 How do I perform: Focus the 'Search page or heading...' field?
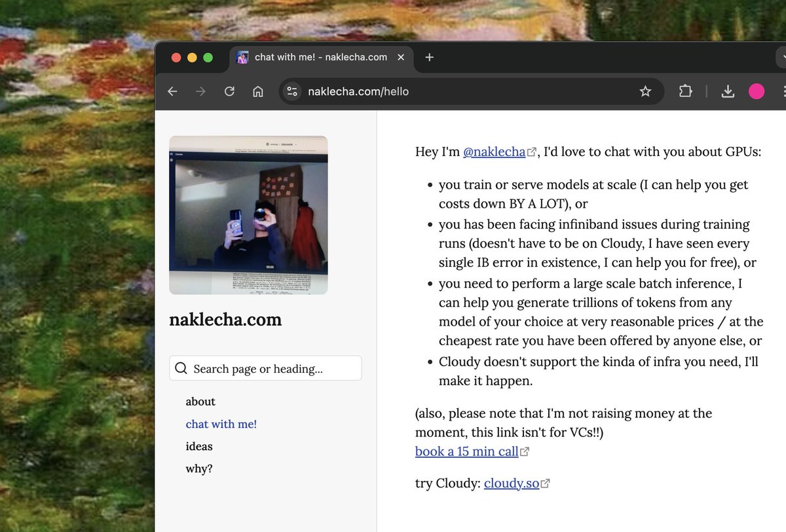pos(265,368)
